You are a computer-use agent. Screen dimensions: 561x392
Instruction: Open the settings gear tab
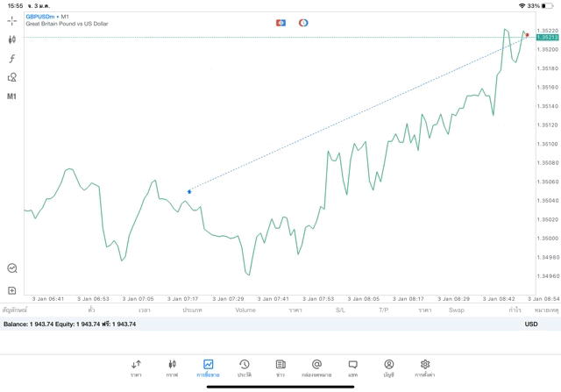coord(425,367)
